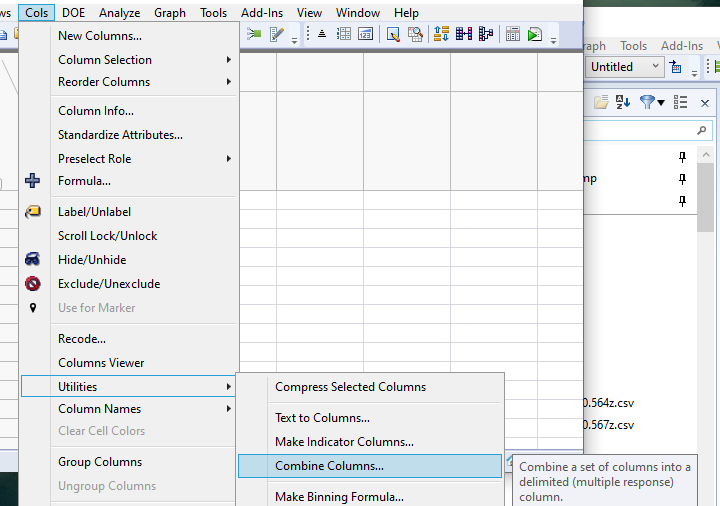Screen dimensions: 720x506
Task: Click the calculator-style grid toolbar icon
Action: pyautogui.click(x=512, y=34)
